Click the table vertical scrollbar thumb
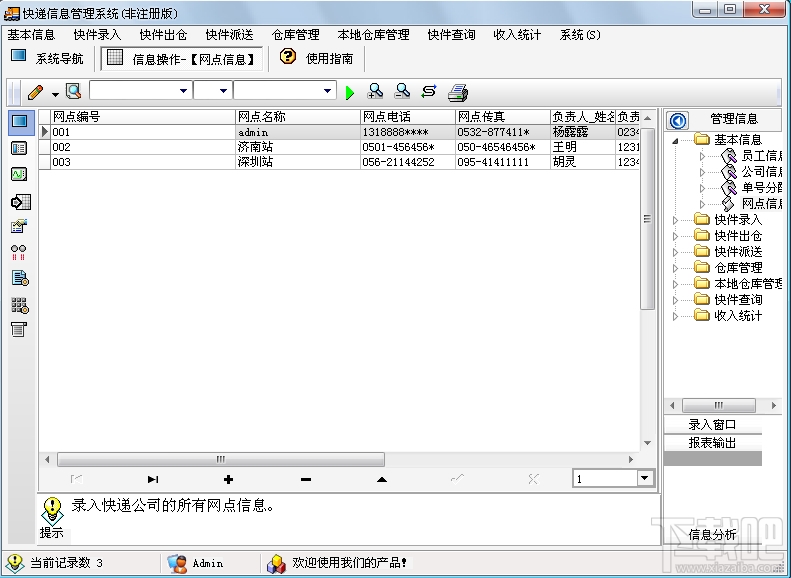791x578 pixels. pos(647,218)
